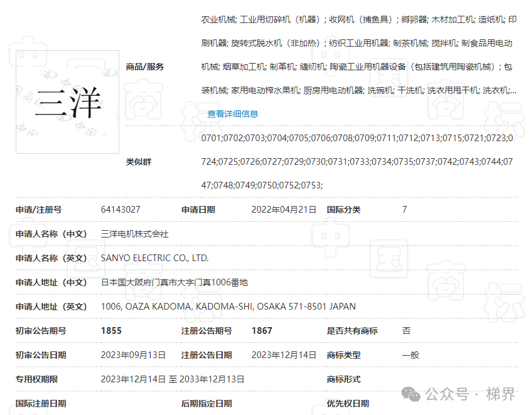Select registration gazette number 1867

(258, 331)
